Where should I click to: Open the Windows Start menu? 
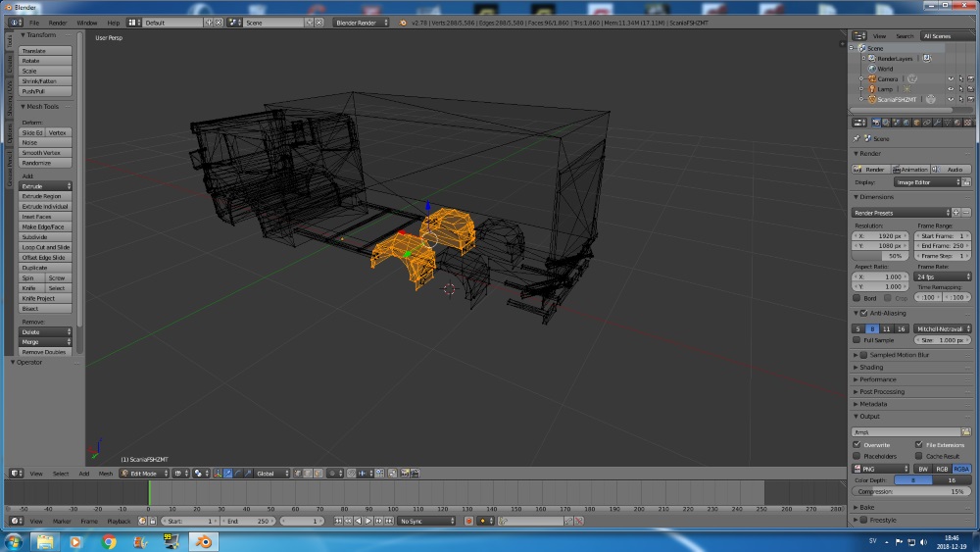[13, 541]
